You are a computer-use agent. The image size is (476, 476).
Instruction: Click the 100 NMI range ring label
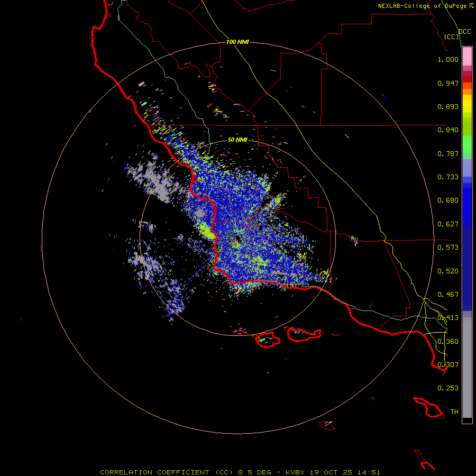coord(237,42)
